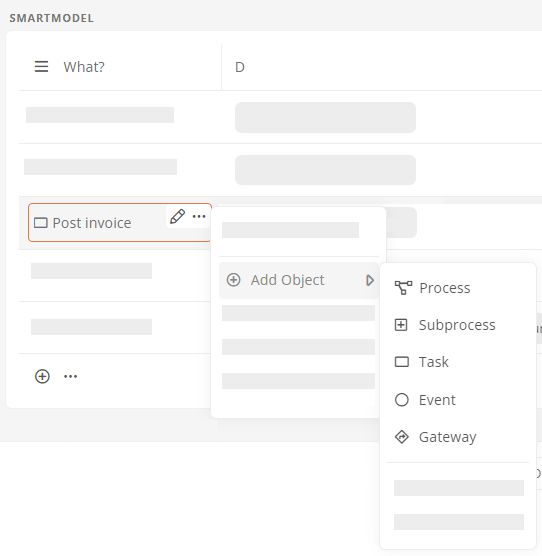Click the task rectangle icon before Post invoice

click(40, 223)
